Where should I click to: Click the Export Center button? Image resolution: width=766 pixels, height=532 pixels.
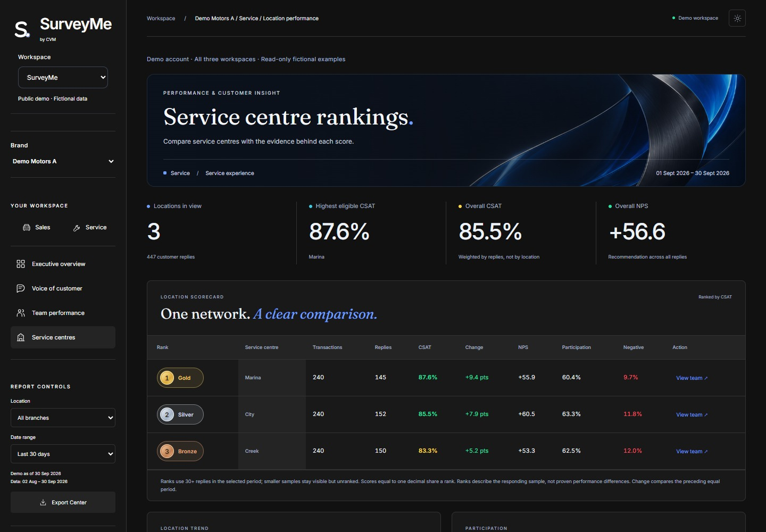[x=63, y=502]
